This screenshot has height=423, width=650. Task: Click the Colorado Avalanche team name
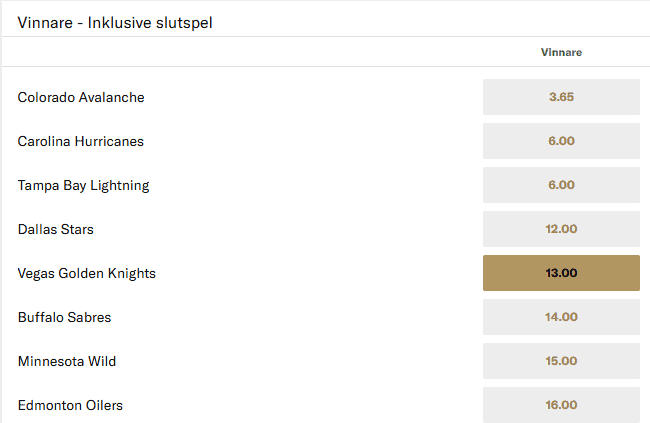click(x=81, y=97)
